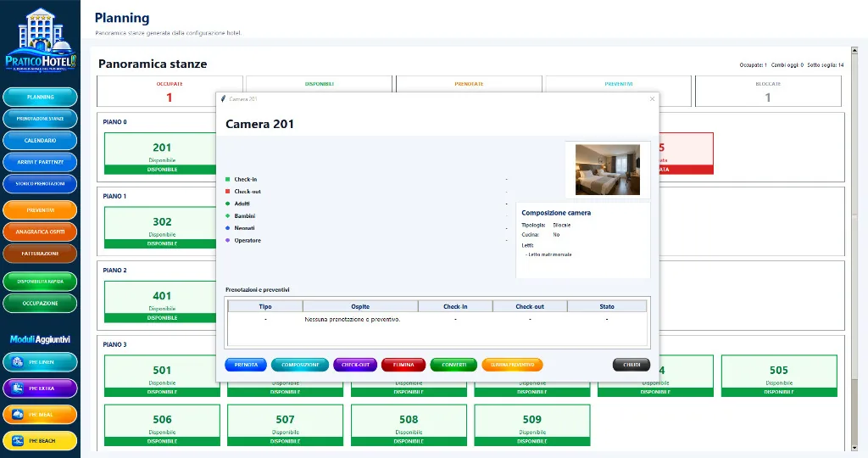
Task: Click the blue Prenota button in dialog
Action: pyautogui.click(x=246, y=365)
